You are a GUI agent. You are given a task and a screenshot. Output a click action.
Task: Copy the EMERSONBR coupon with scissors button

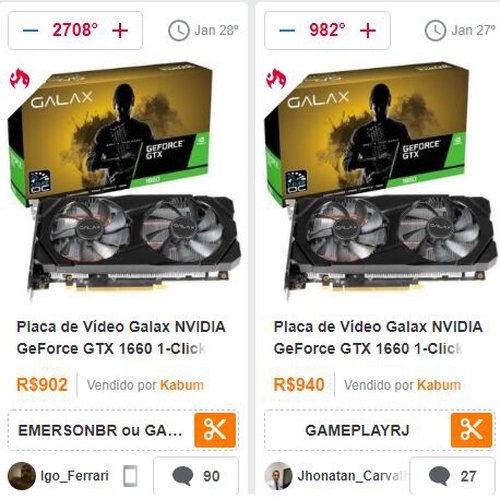click(215, 430)
